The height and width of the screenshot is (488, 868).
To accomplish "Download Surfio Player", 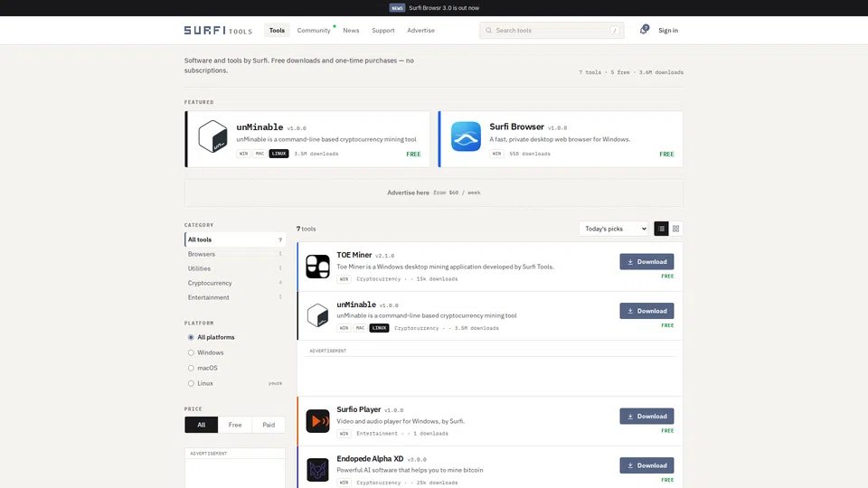I will 646,416.
